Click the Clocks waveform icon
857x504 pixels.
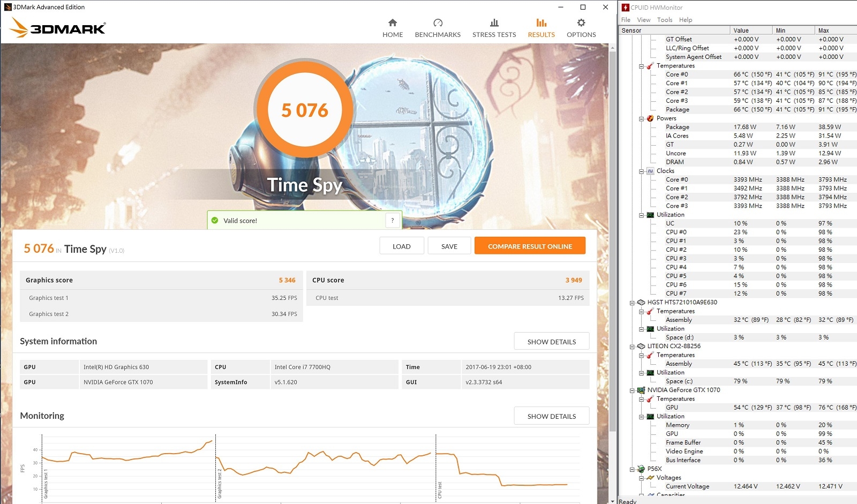click(x=650, y=171)
